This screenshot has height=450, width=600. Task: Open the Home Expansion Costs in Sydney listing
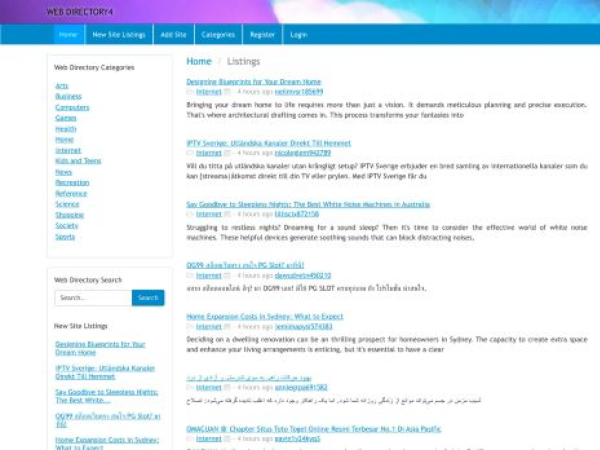click(x=265, y=316)
